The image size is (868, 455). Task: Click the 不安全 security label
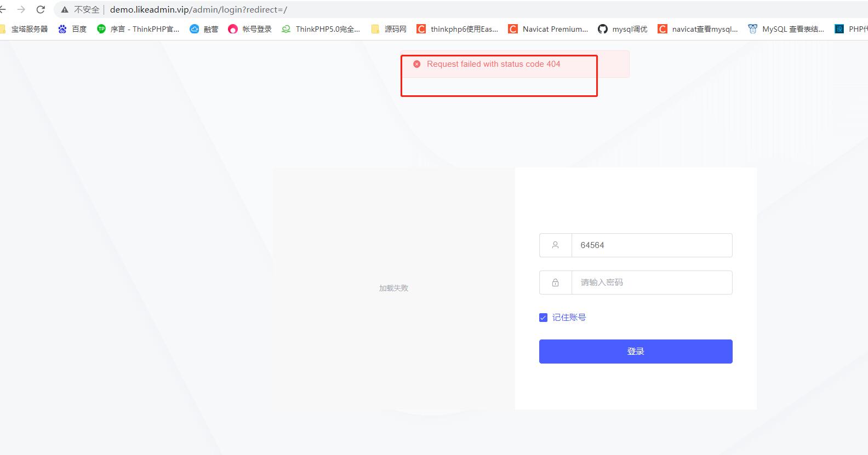tap(87, 10)
